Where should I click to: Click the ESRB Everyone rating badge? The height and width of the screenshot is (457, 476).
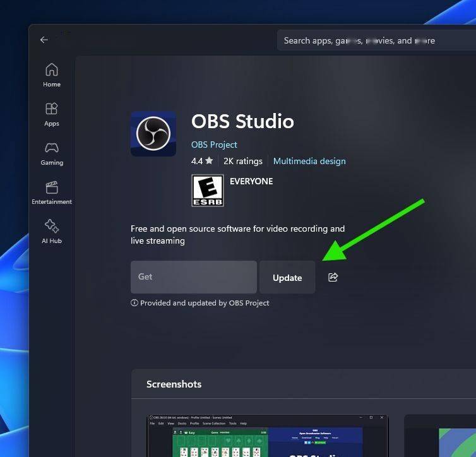tap(208, 190)
